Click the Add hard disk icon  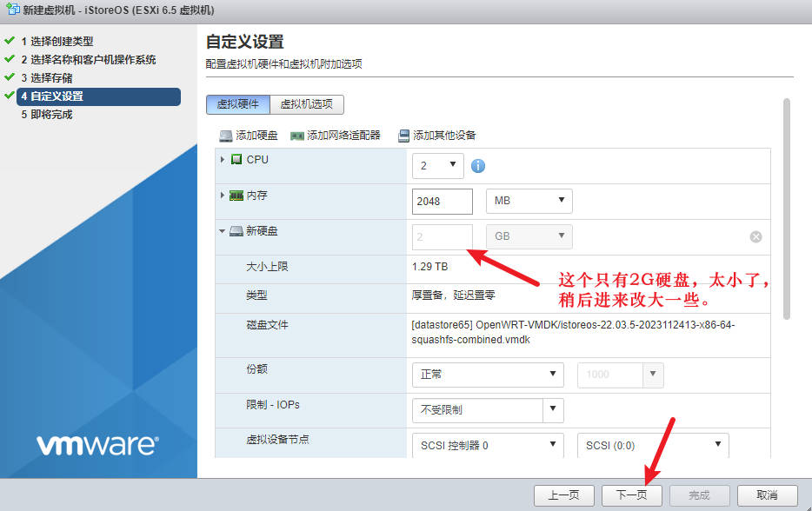225,136
